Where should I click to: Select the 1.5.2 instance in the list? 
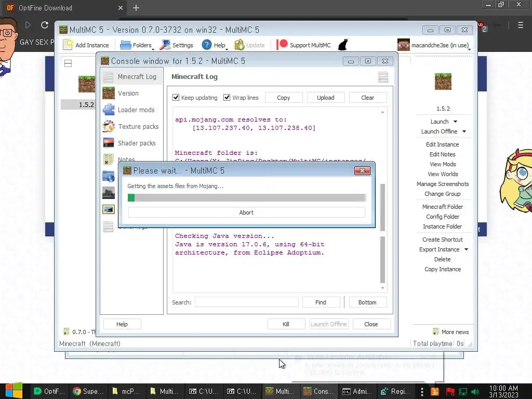pyautogui.click(x=86, y=104)
